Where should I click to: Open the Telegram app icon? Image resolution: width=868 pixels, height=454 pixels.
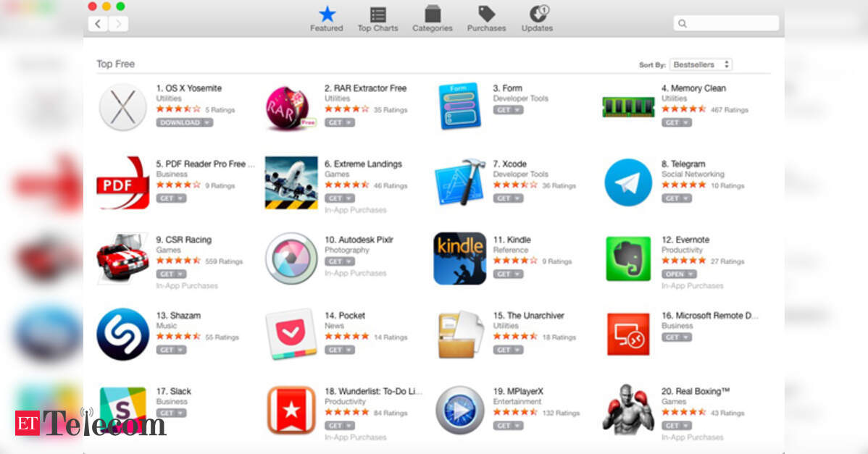click(x=627, y=182)
